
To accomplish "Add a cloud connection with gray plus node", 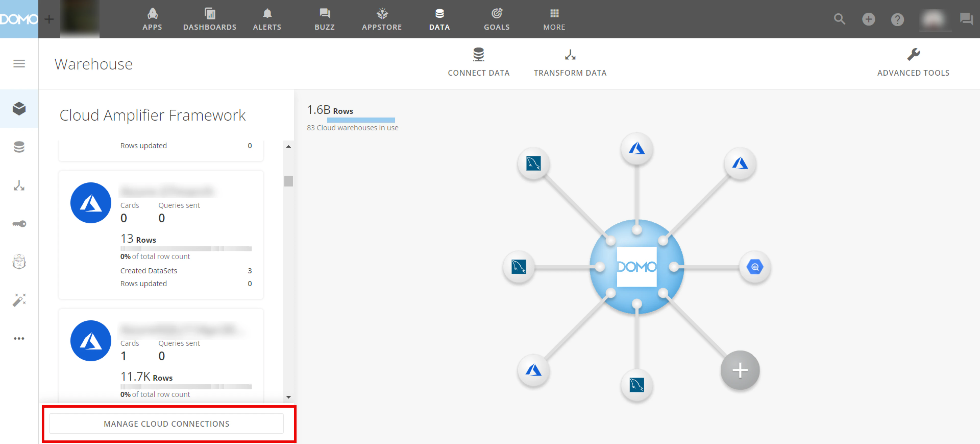I will click(x=740, y=370).
